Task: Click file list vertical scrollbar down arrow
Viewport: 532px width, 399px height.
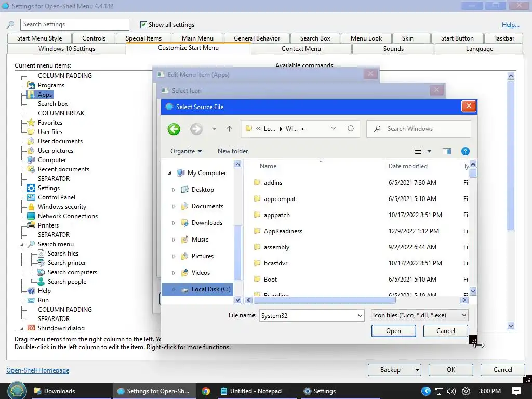Action: [473, 291]
